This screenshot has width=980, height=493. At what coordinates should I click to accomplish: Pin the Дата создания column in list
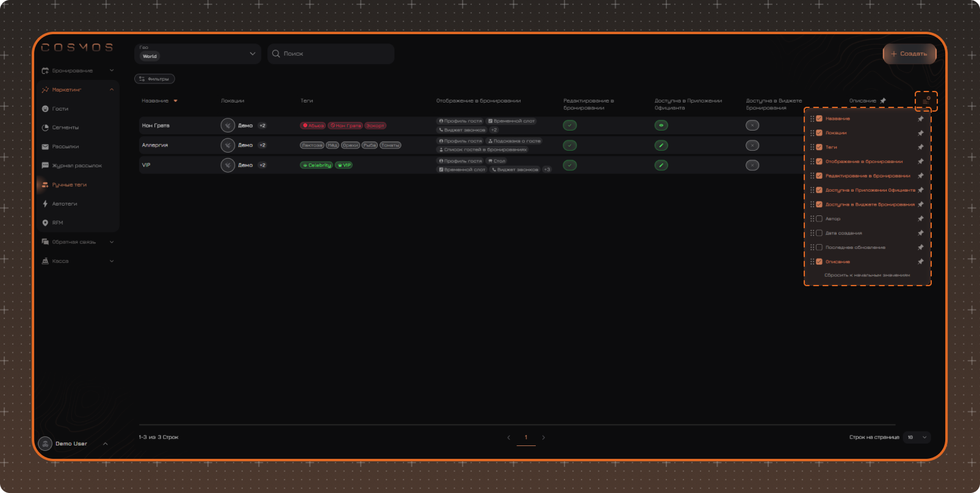pos(921,233)
